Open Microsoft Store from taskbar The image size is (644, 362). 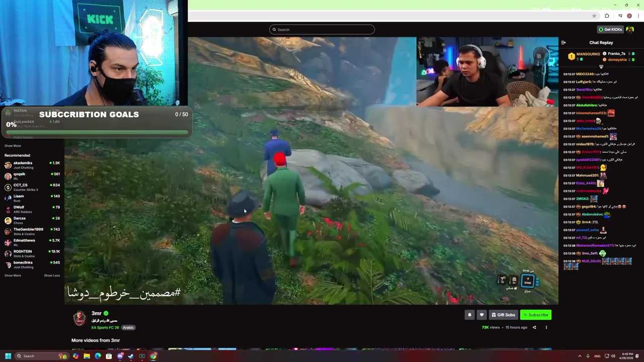[x=109, y=356]
